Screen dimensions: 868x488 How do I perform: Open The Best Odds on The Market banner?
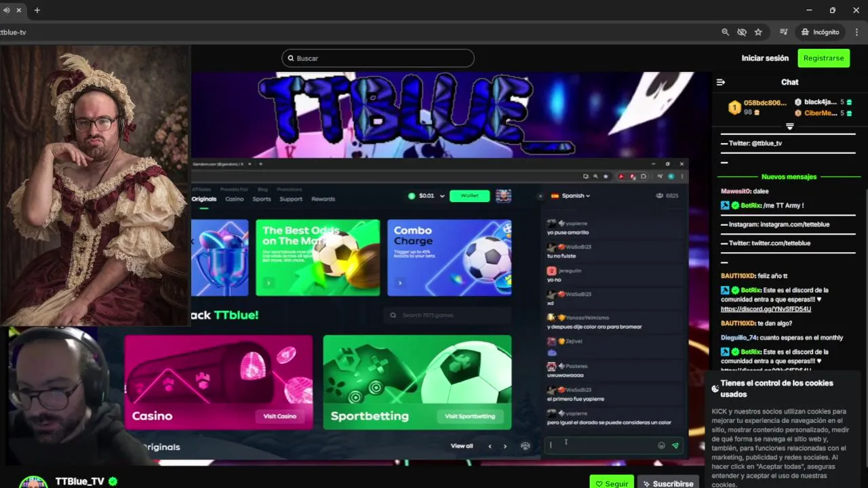pyautogui.click(x=318, y=258)
